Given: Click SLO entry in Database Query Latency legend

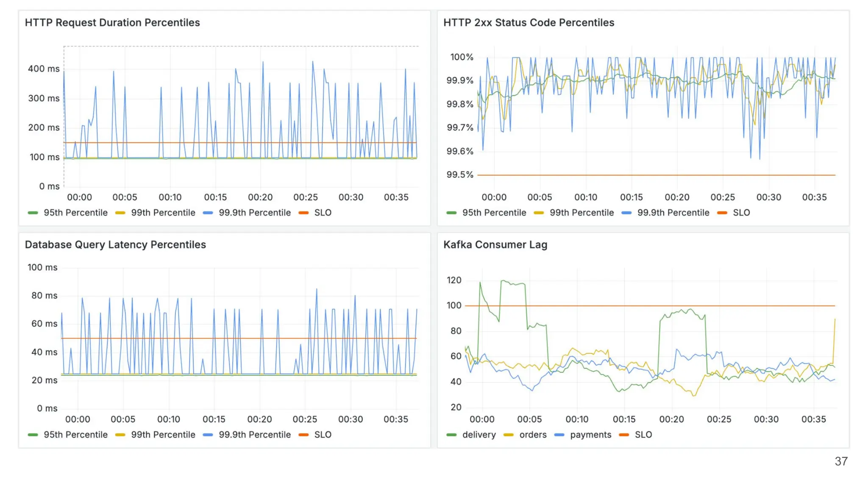Looking at the screenshot, I should [322, 435].
